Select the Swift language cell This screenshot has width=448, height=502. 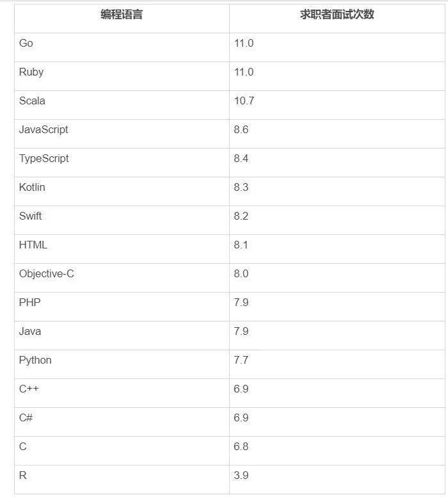pyautogui.click(x=30, y=216)
